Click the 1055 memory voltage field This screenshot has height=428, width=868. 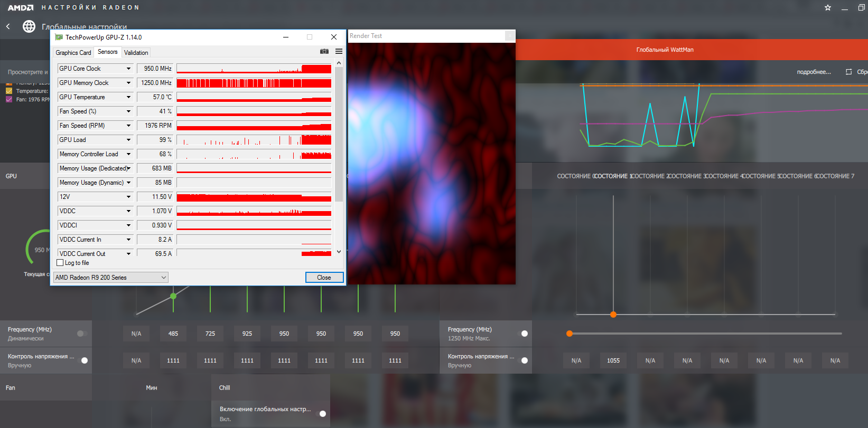point(613,360)
